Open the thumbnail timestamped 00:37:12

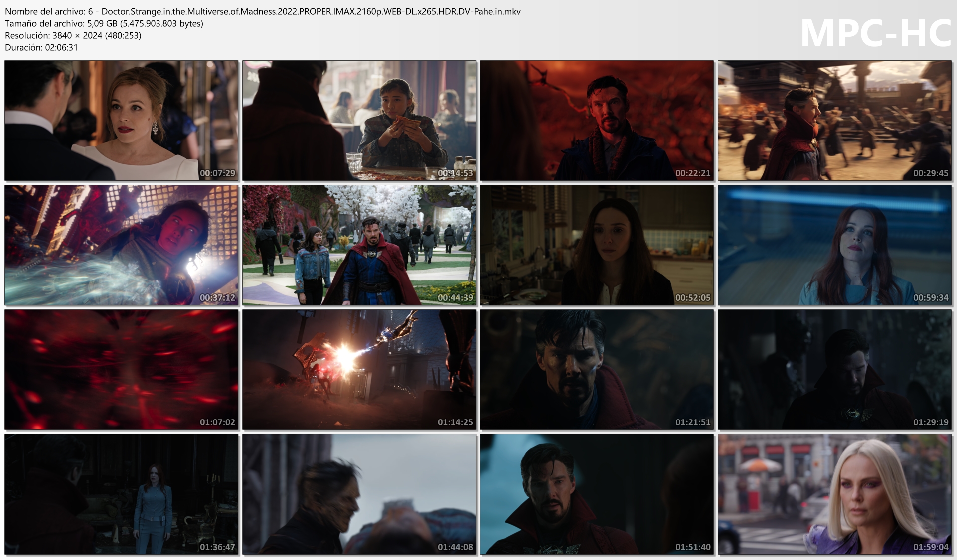[122, 245]
